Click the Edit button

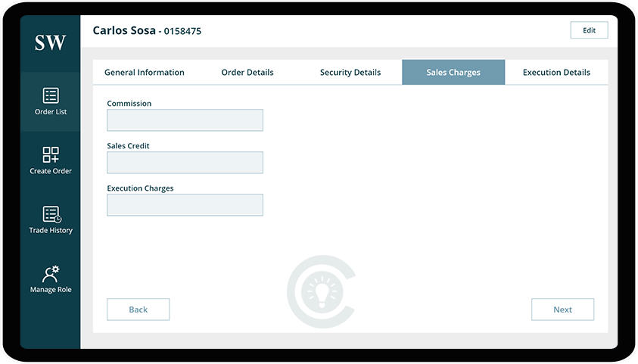589,30
